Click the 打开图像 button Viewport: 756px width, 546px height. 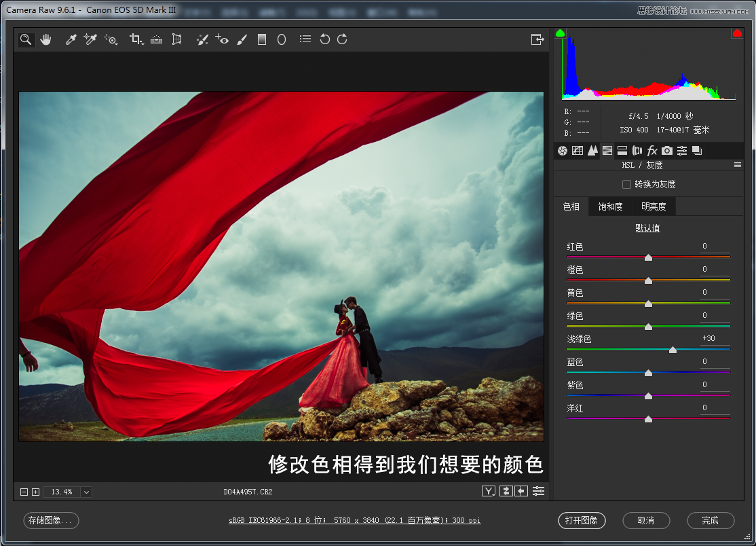pos(582,520)
